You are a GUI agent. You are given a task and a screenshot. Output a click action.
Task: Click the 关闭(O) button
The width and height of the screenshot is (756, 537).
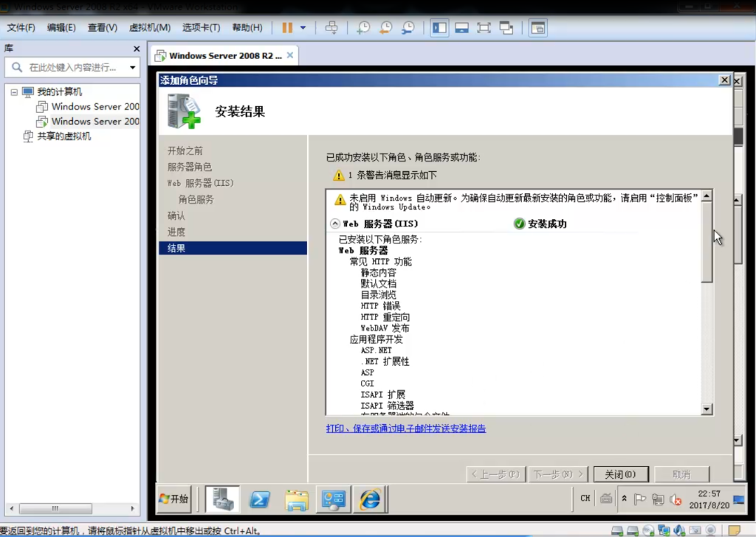click(x=620, y=474)
